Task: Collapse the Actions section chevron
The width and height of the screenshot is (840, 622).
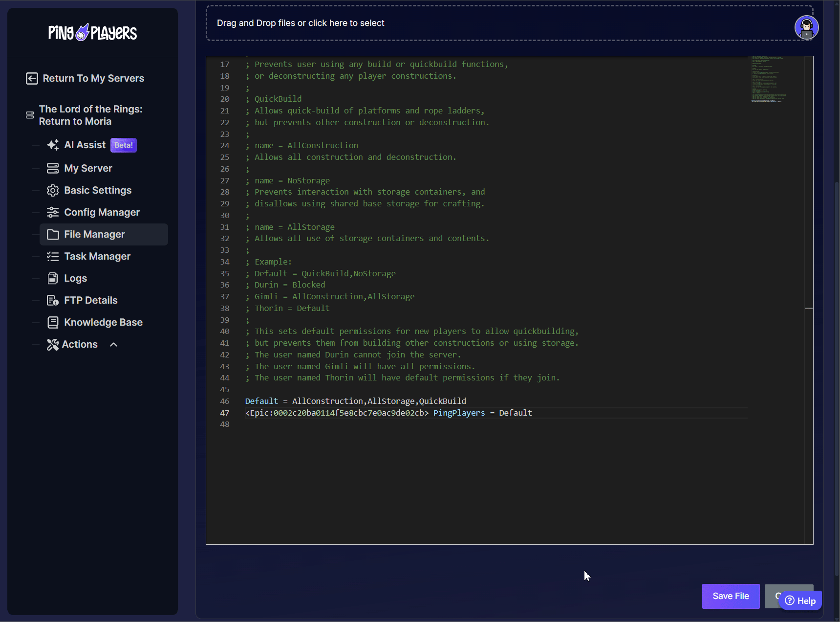Action: 114,345
